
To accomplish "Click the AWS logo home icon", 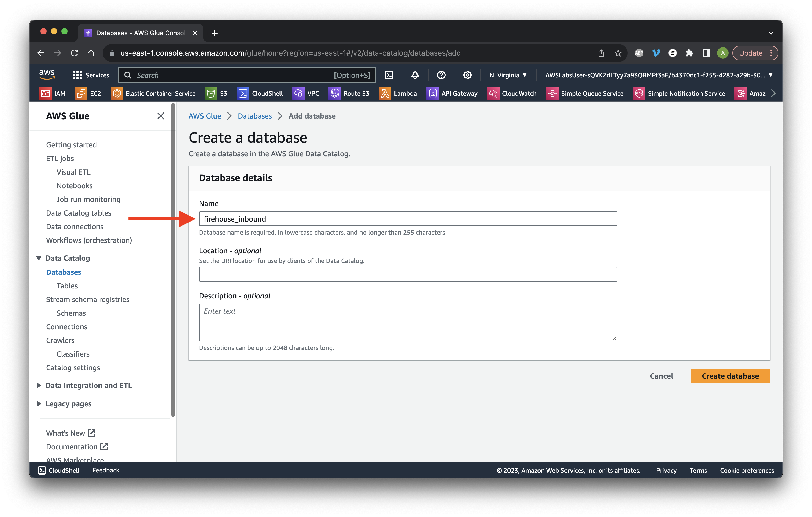I will pos(47,74).
